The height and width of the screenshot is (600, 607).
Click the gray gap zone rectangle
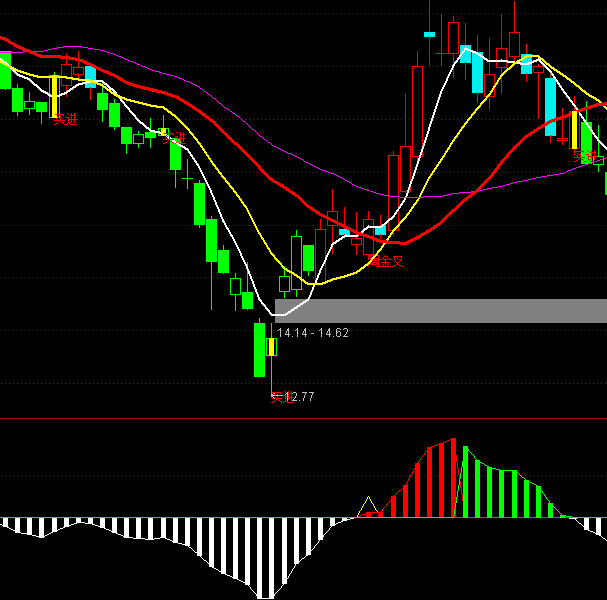(440, 310)
